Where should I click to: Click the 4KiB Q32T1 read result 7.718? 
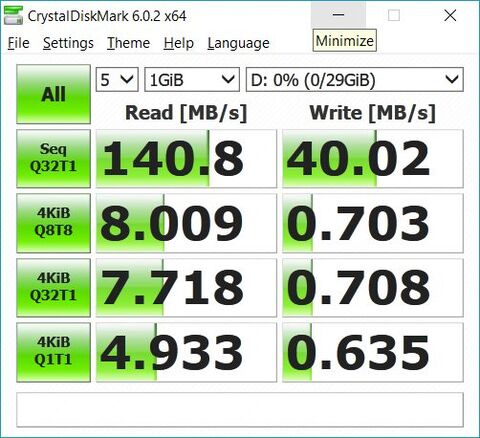(x=186, y=288)
